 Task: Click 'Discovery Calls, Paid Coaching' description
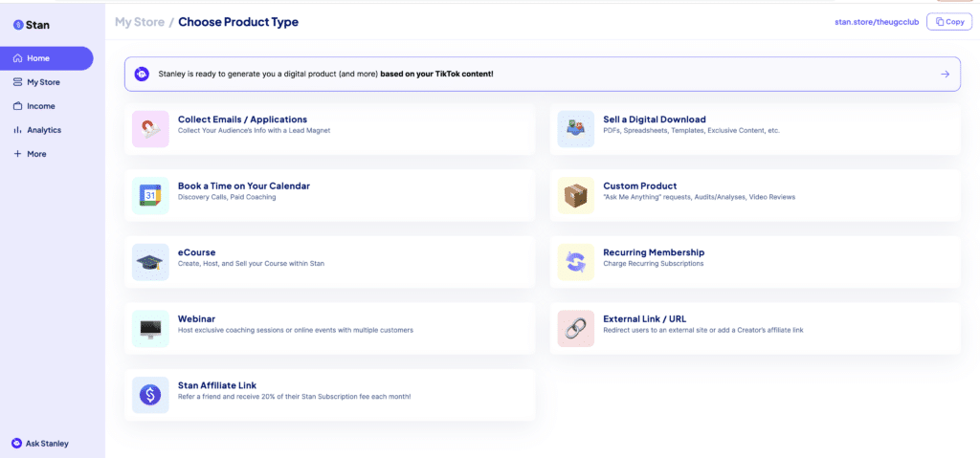pyautogui.click(x=227, y=197)
